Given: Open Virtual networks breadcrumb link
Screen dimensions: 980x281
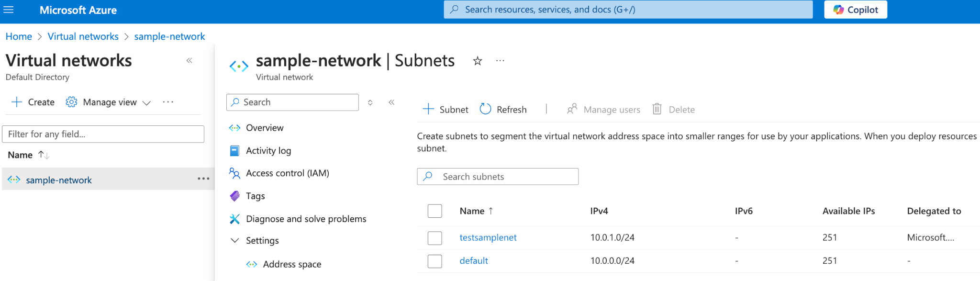Looking at the screenshot, I should [x=83, y=36].
